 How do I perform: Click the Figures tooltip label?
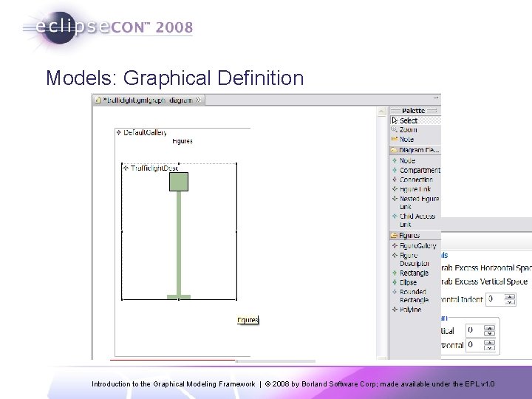tap(248, 320)
